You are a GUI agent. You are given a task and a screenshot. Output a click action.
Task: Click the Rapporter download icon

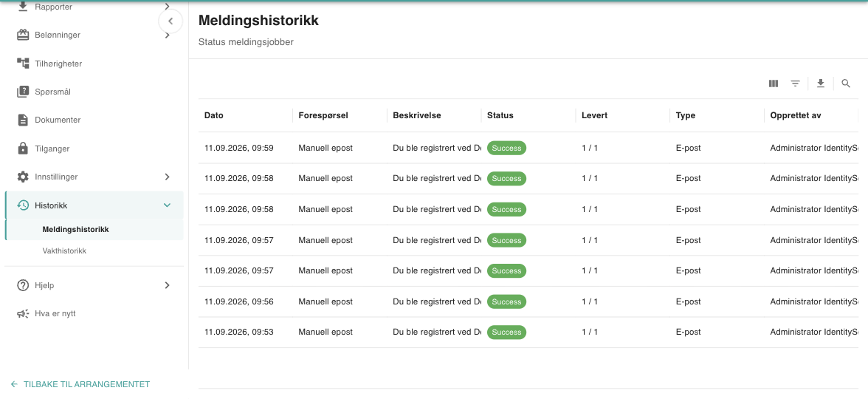pyautogui.click(x=23, y=7)
